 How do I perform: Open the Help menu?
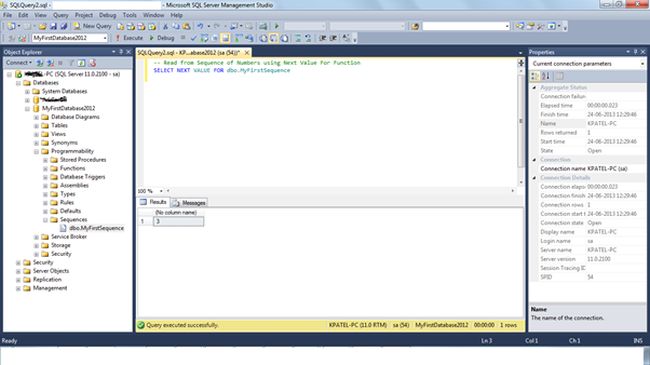[x=177, y=15]
